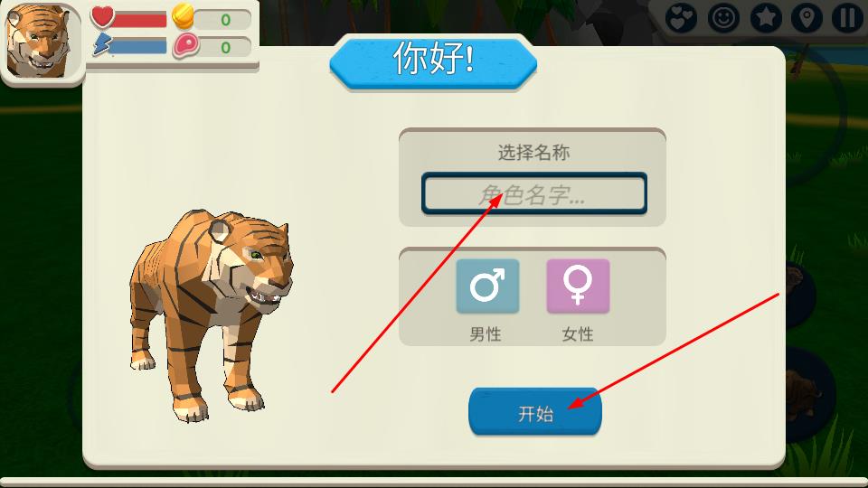Viewport: 868px width, 488px height.
Task: Select the pink female gender symbol
Action: pyautogui.click(x=578, y=286)
